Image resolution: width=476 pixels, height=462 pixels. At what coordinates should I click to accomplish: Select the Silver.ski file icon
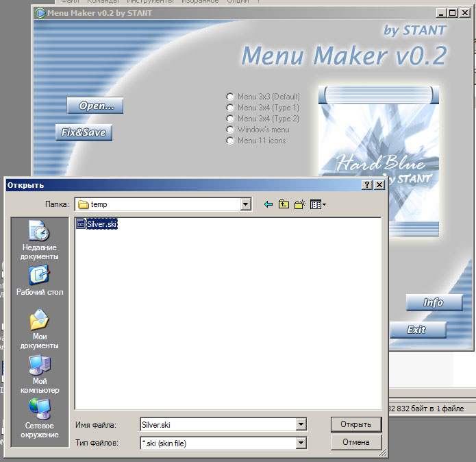pos(81,224)
